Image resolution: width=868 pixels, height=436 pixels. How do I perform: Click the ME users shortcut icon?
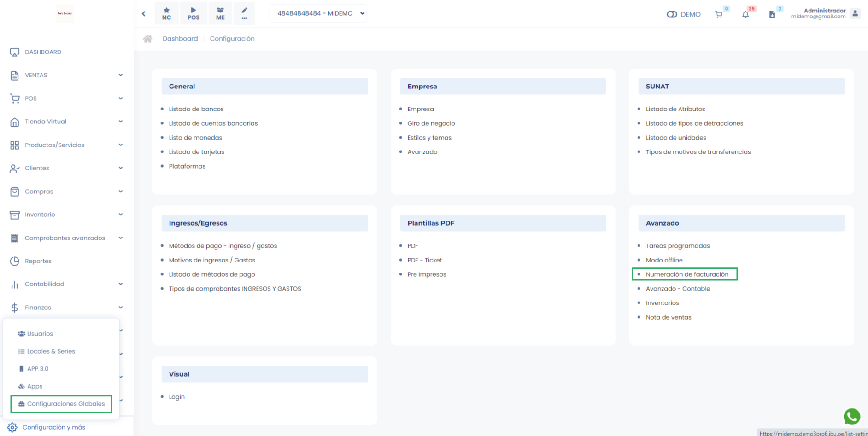[220, 13]
